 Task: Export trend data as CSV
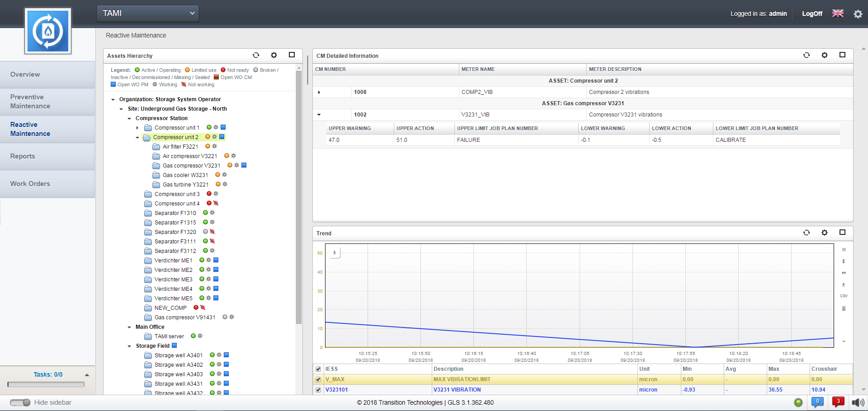844,296
